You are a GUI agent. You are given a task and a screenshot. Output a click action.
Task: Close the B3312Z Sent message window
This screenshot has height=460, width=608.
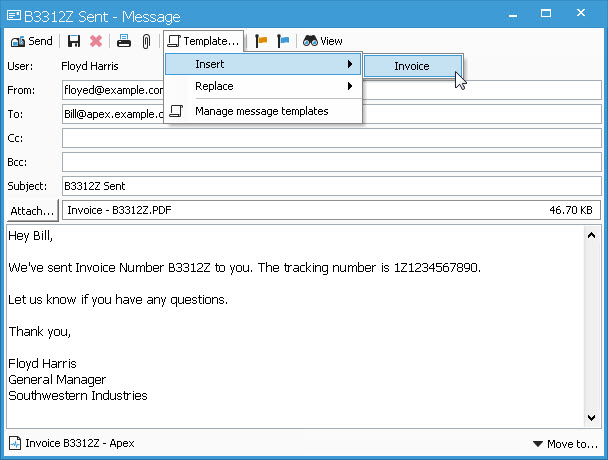[581, 13]
